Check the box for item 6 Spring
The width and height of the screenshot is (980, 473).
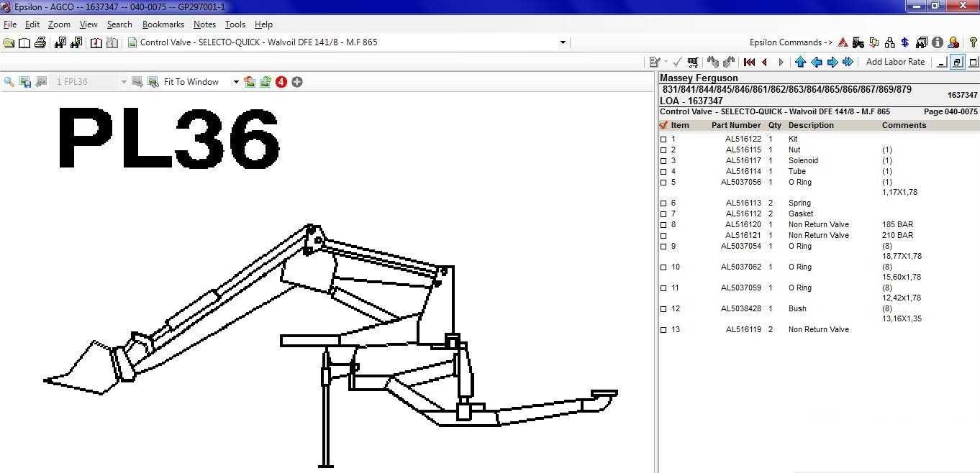pyautogui.click(x=663, y=203)
